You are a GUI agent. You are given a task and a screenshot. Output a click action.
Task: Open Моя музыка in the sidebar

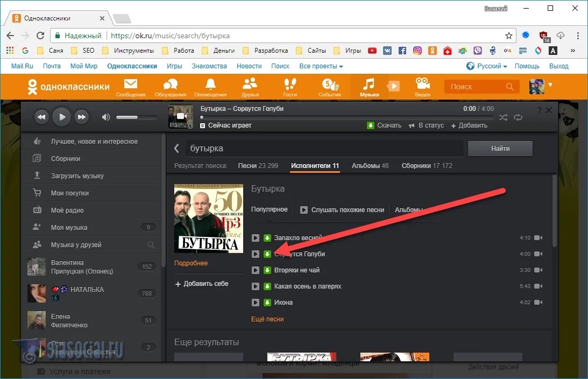click(x=91, y=227)
